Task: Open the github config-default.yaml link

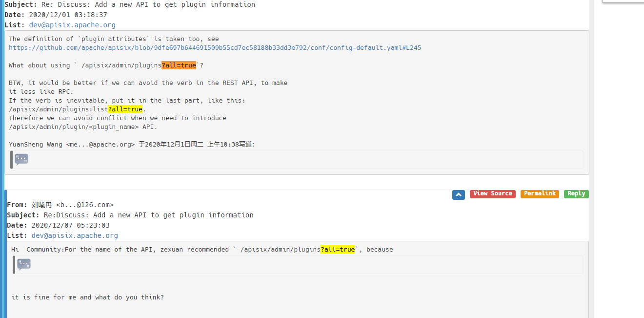Action: click(215, 48)
